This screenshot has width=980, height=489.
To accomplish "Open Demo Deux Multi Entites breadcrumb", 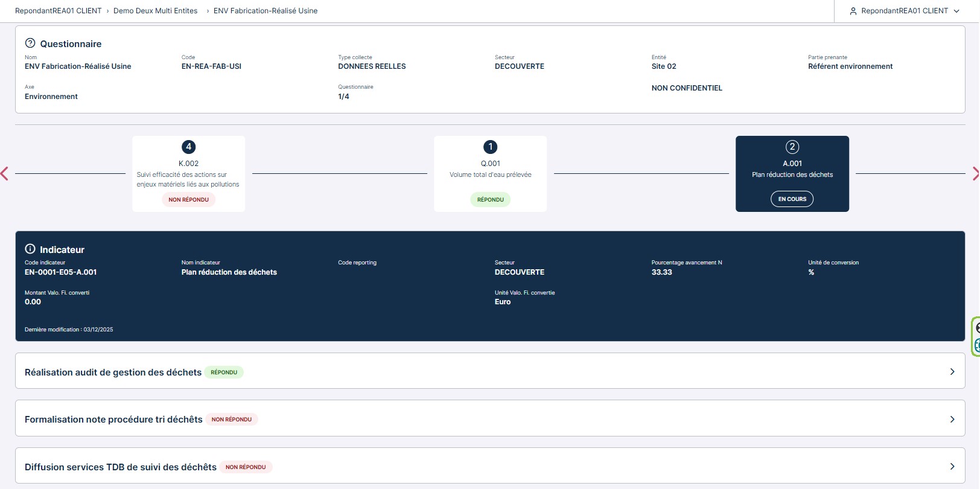I will [156, 11].
